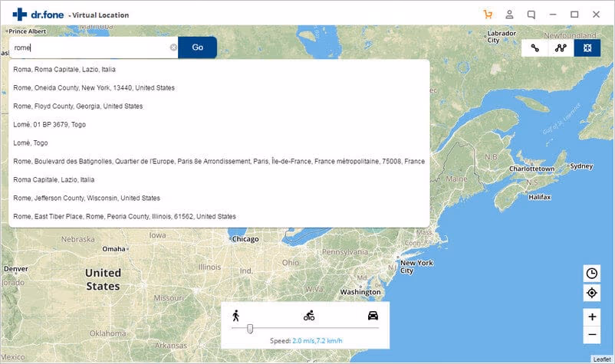Select Rome, Floyd County, Georgia suggestion
Image resolution: width=615 pixels, height=364 pixels.
pyautogui.click(x=78, y=106)
